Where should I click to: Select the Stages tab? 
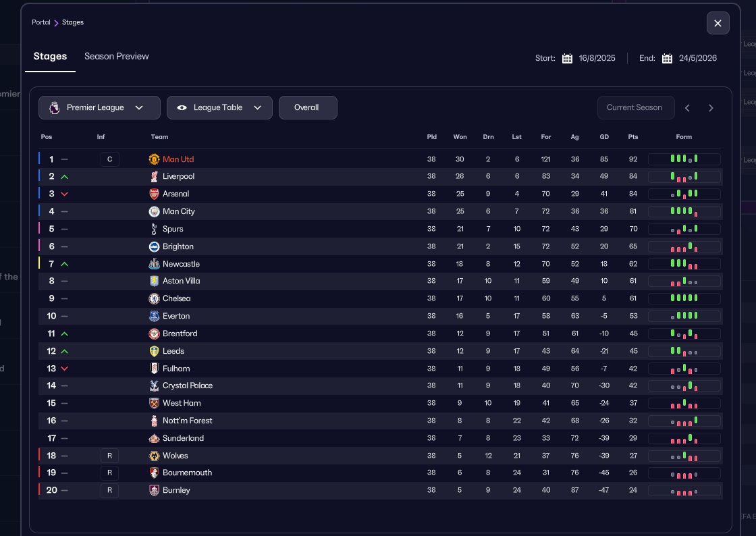pos(50,57)
